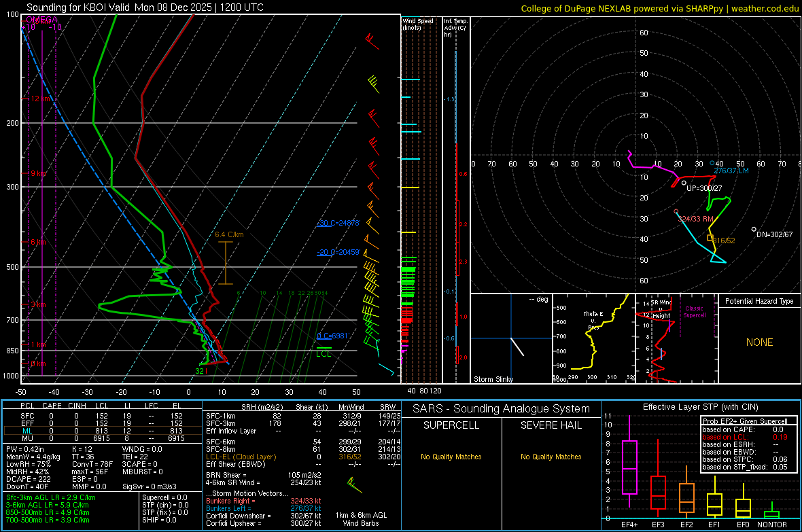This screenshot has width=802, height=532.
Task: Select the EFF parcel row
Action: pyautogui.click(x=103, y=423)
